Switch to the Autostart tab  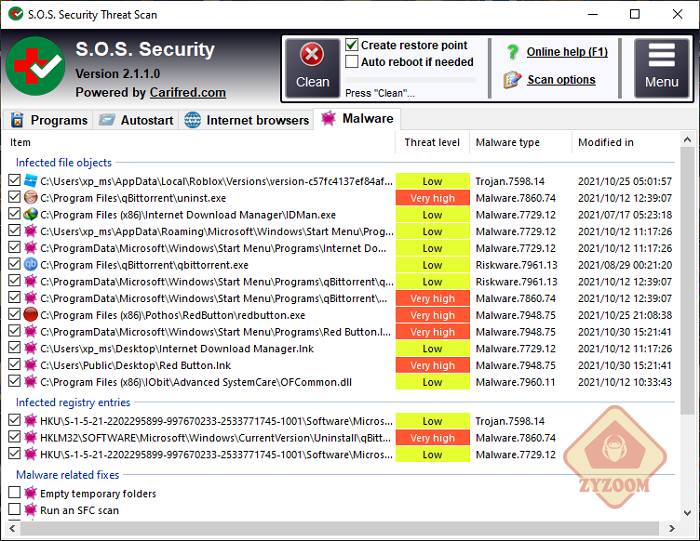(x=136, y=120)
